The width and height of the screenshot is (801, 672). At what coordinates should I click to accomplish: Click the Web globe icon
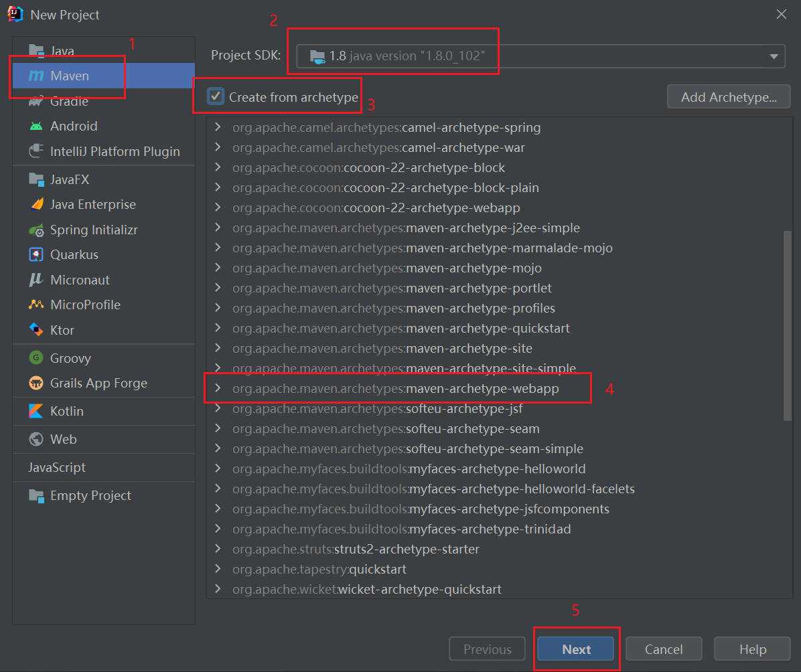click(36, 439)
